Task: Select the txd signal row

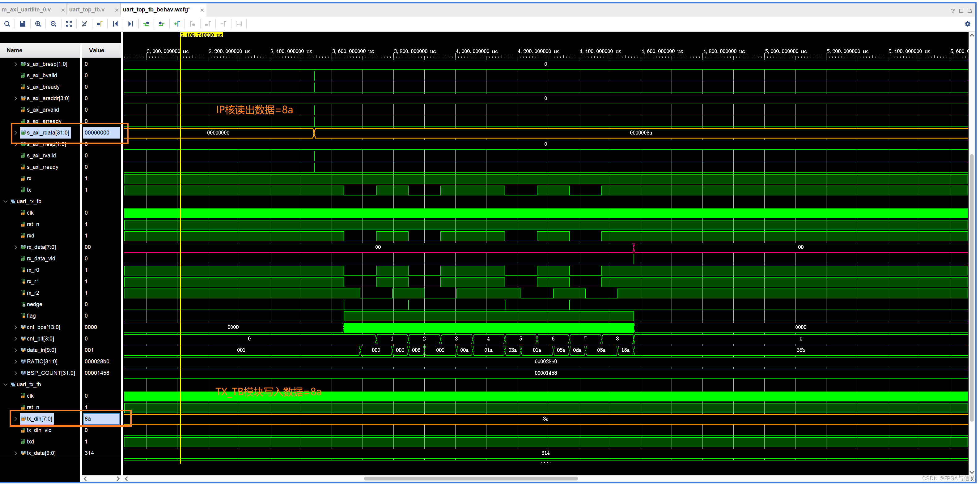Action: coord(30,441)
